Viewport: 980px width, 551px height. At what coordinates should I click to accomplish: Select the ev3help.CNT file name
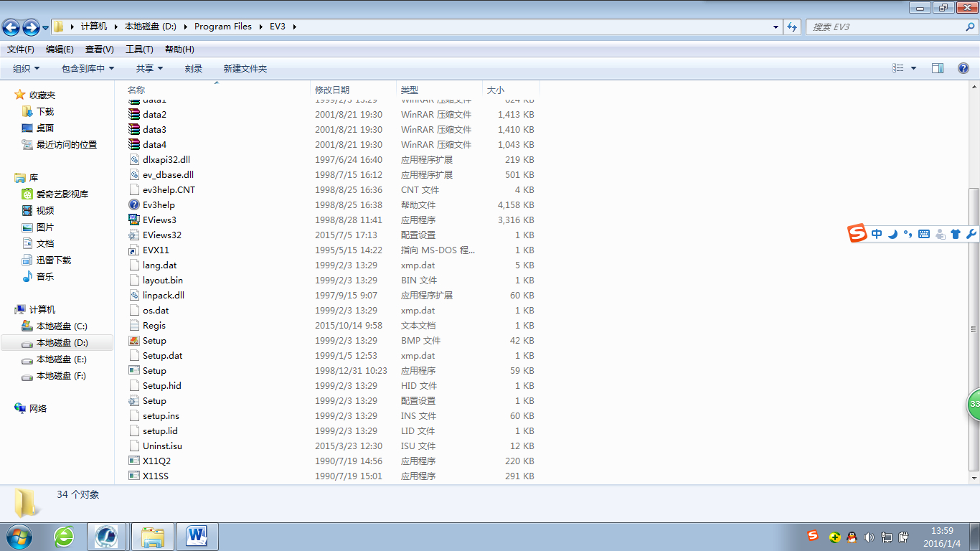click(x=169, y=190)
